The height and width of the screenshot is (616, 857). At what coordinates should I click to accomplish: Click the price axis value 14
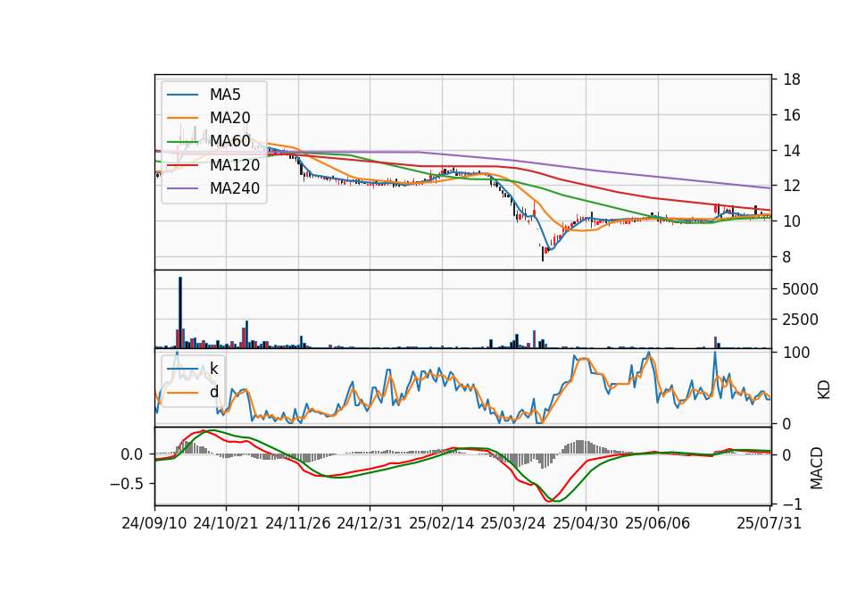pos(792,151)
